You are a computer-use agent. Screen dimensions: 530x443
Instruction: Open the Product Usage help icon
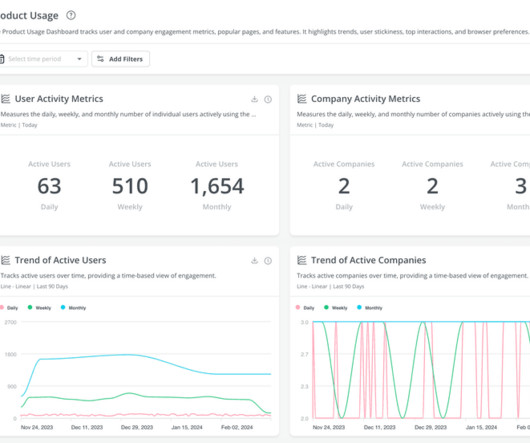(x=71, y=15)
